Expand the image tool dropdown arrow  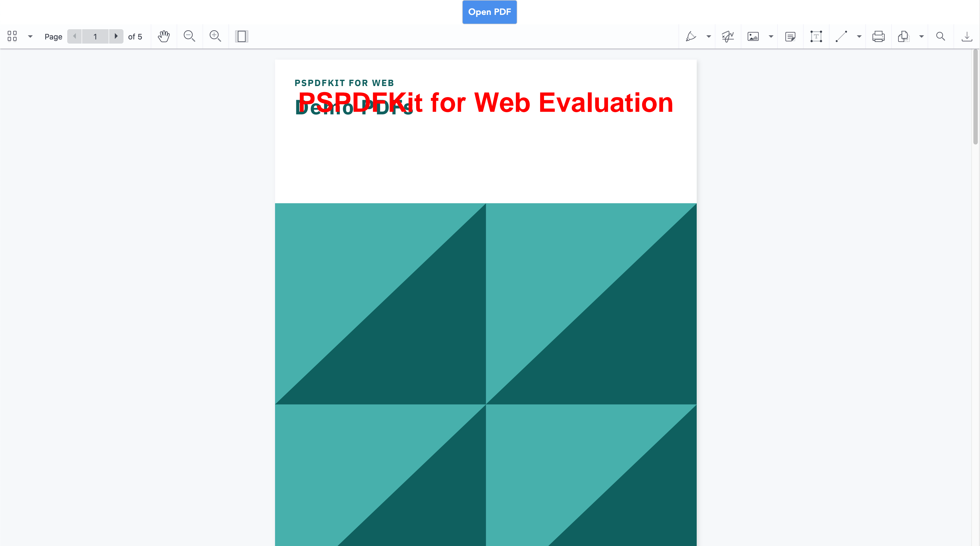[771, 37]
